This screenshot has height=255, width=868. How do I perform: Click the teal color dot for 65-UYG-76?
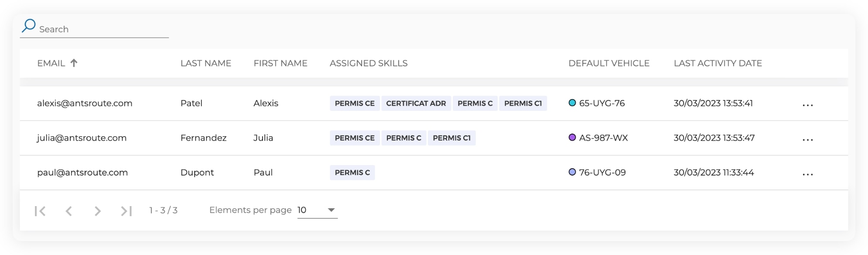click(x=572, y=103)
